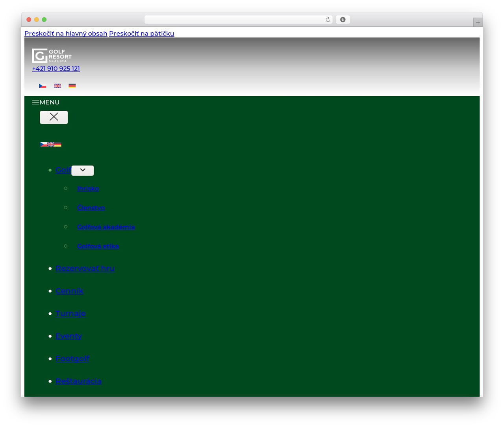Open the Golf menu item
This screenshot has width=504, height=427.
click(x=63, y=170)
